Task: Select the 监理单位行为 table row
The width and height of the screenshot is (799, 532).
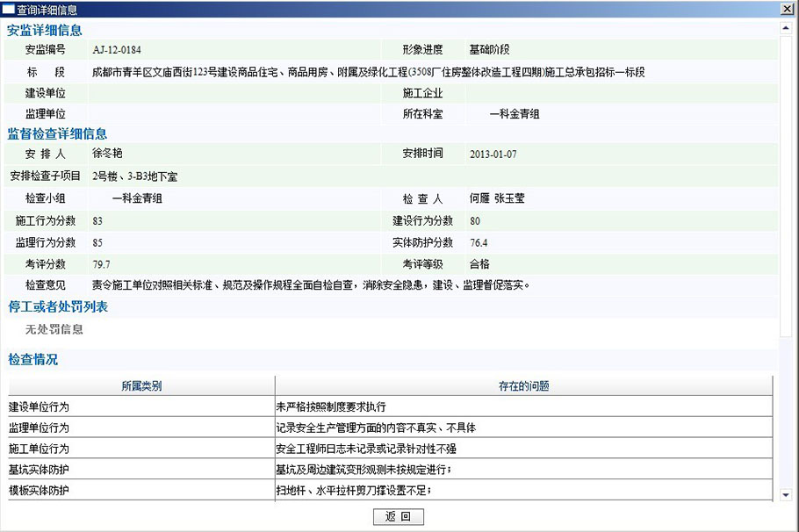Action: 391,428
